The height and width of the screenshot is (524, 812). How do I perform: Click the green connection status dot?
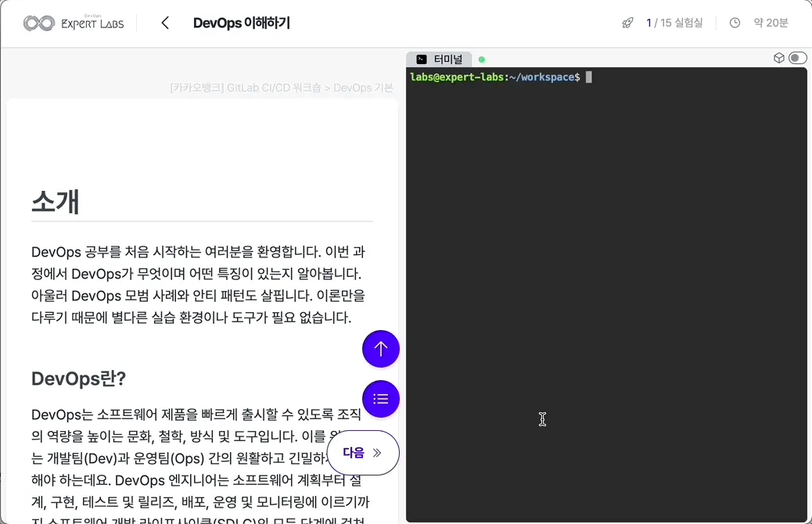(482, 59)
